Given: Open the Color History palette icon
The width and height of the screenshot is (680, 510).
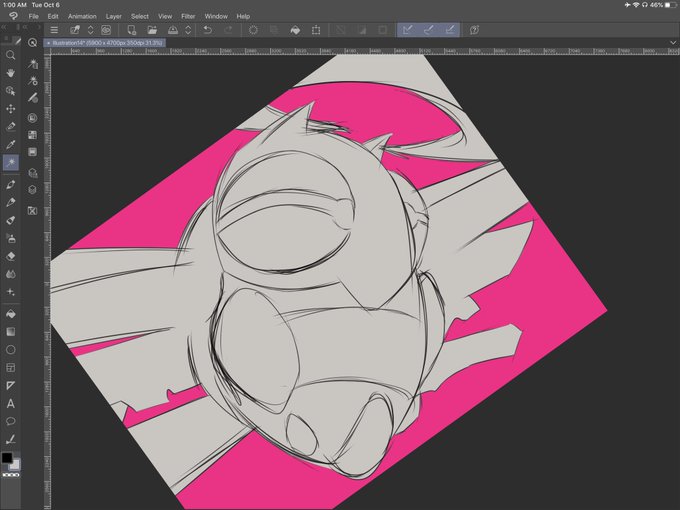Looking at the screenshot, I should pyautogui.click(x=33, y=152).
